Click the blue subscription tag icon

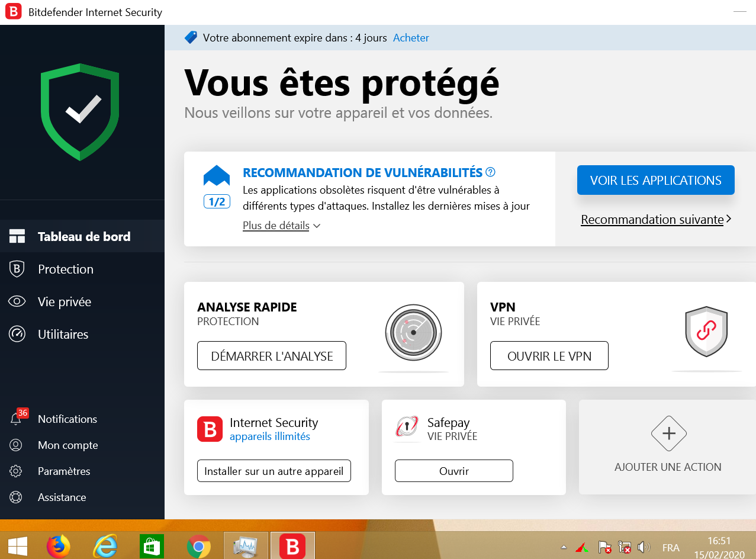click(191, 37)
